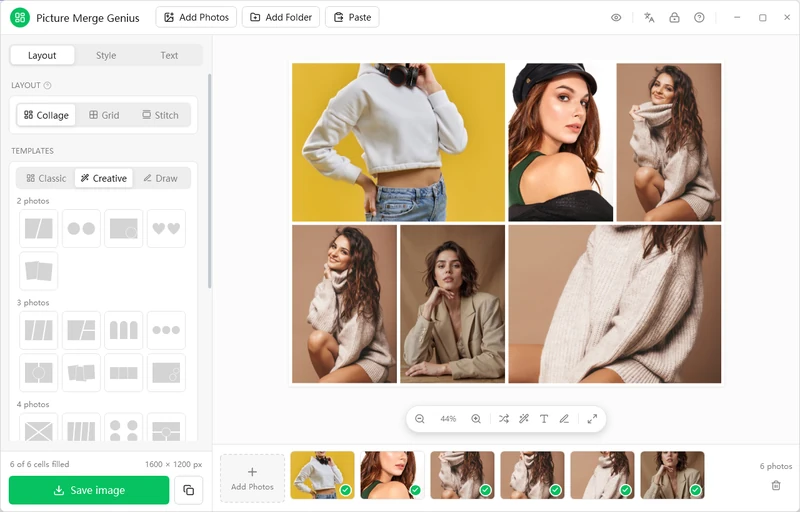Select the three circles 3-photo template

166,330
